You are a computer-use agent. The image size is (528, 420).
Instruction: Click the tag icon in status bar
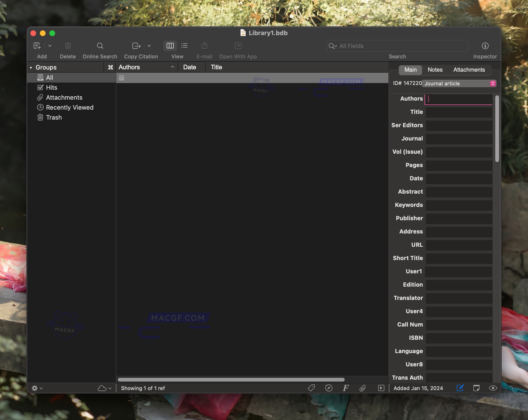311,388
